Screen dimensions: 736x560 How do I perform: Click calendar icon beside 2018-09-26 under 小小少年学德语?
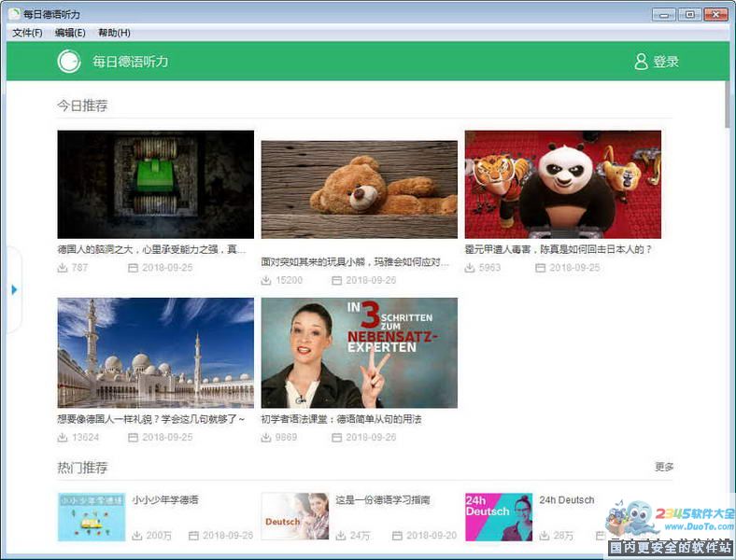193,536
